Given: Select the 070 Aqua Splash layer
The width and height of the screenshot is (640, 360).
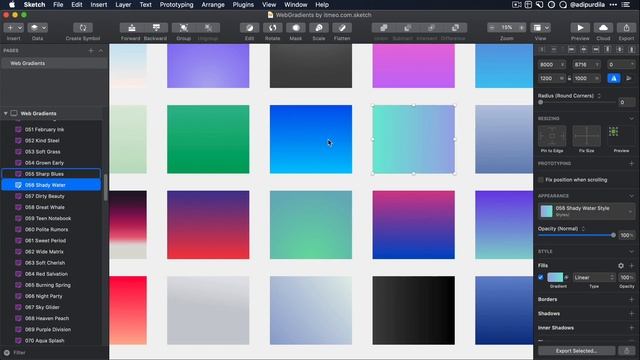Looking at the screenshot, I should (x=51, y=340).
